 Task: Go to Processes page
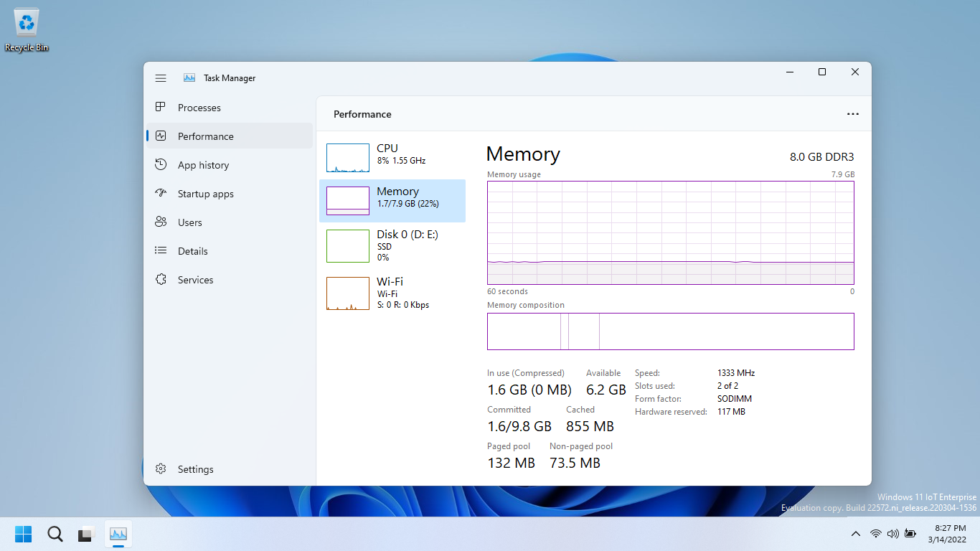pos(230,108)
